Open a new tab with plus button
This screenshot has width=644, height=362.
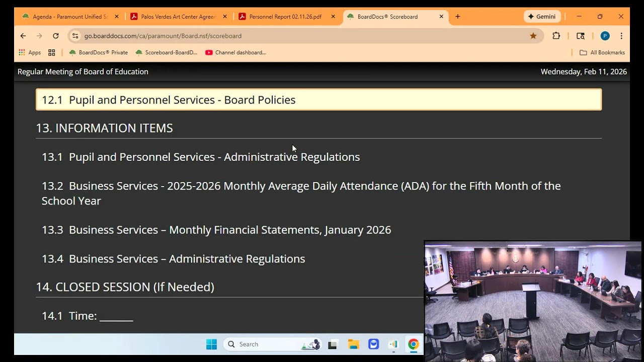[457, 17]
